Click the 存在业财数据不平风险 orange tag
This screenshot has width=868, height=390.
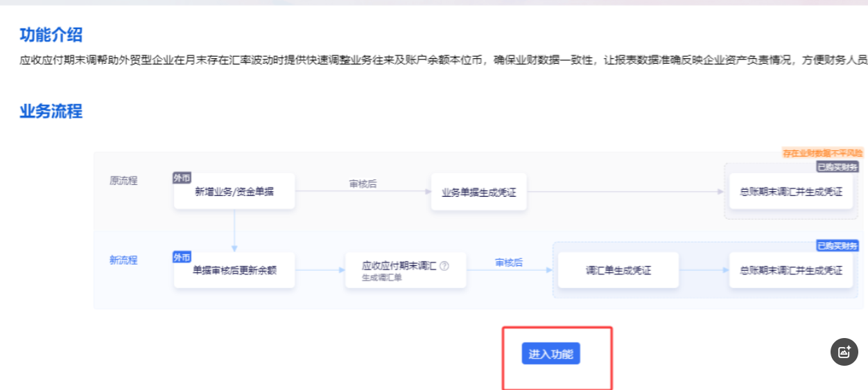click(823, 153)
